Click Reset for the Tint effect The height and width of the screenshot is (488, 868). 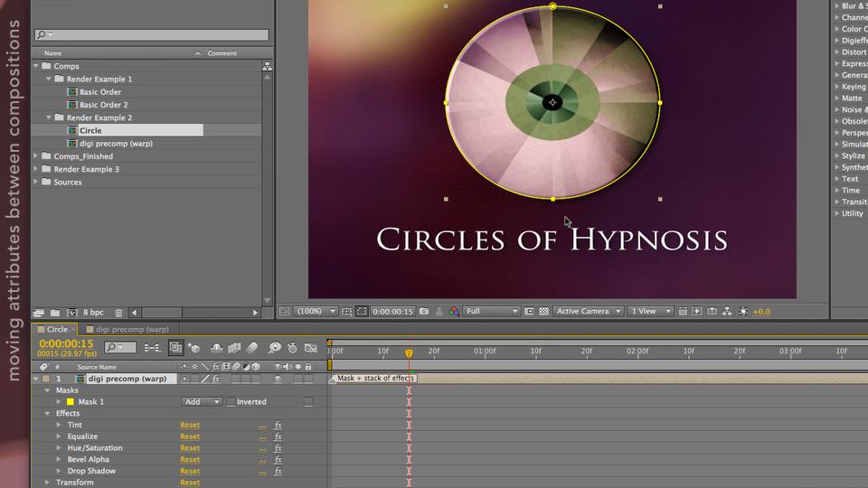[x=190, y=425]
